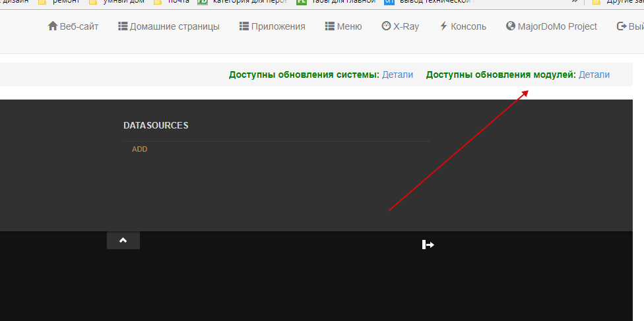The height and width of the screenshot is (321, 644).
Task: Collapse the panel with the up chevron
Action: point(123,241)
